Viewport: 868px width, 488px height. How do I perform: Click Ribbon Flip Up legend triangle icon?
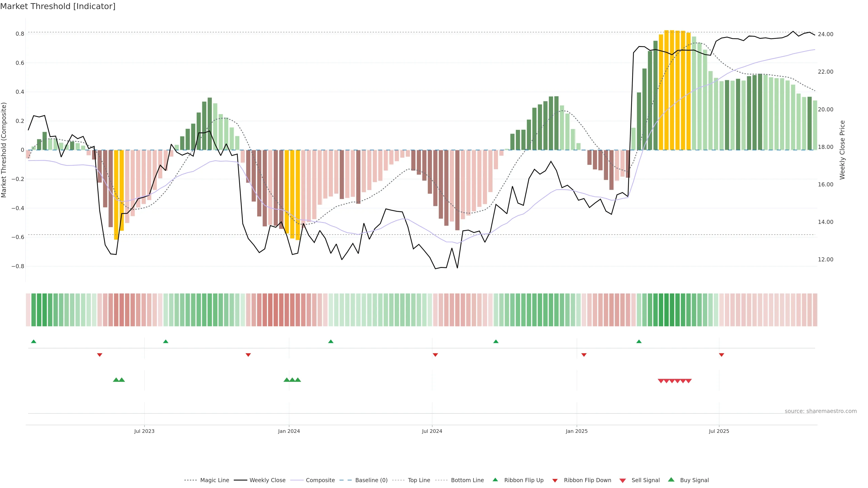(x=495, y=480)
